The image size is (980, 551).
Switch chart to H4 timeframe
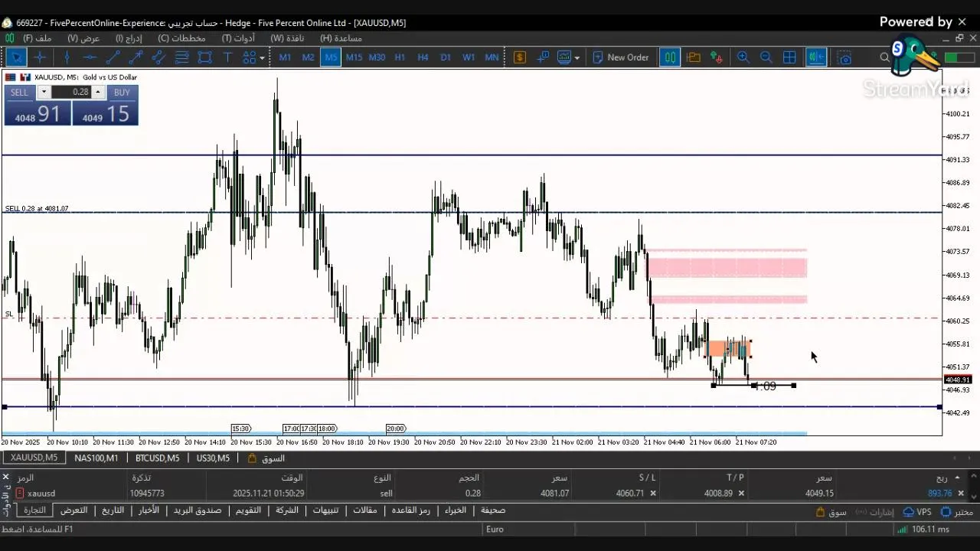coord(423,57)
